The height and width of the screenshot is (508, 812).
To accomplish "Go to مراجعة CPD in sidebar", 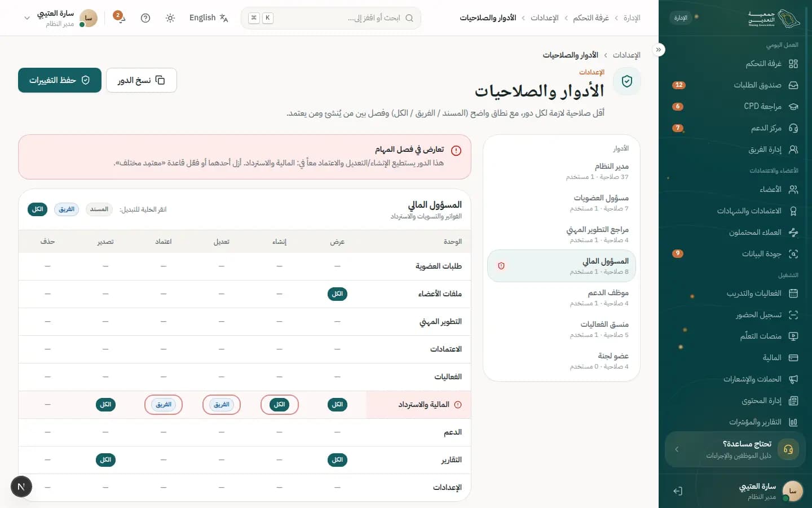I will (x=735, y=107).
